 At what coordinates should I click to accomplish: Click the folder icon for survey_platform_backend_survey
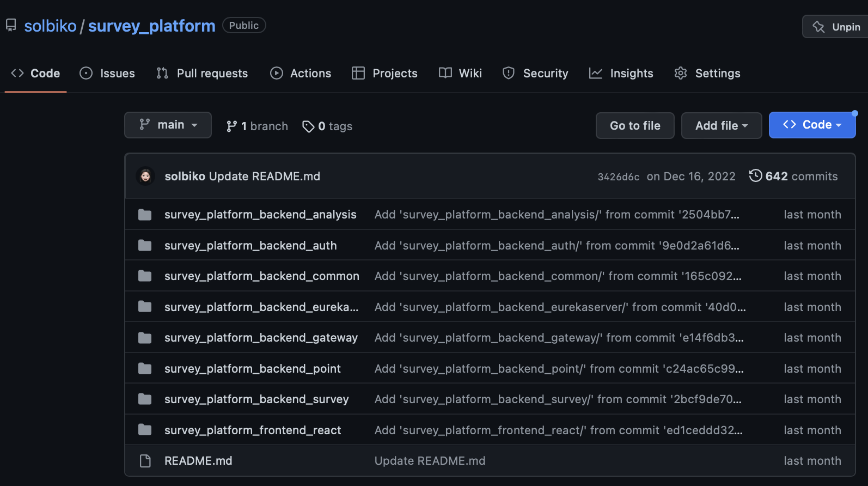(145, 399)
